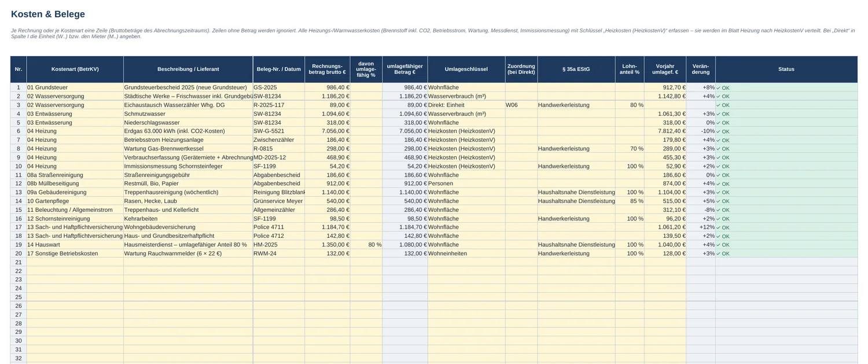Click the "Straßenreinigungsgebühr" cell
Viewport: 868px width, 364px height.
click(x=188, y=175)
